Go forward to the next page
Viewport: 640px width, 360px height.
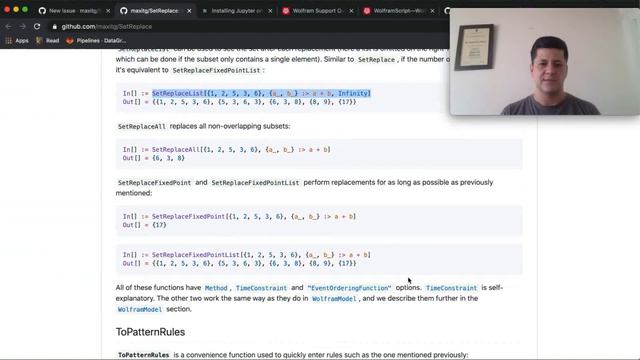coord(22,27)
